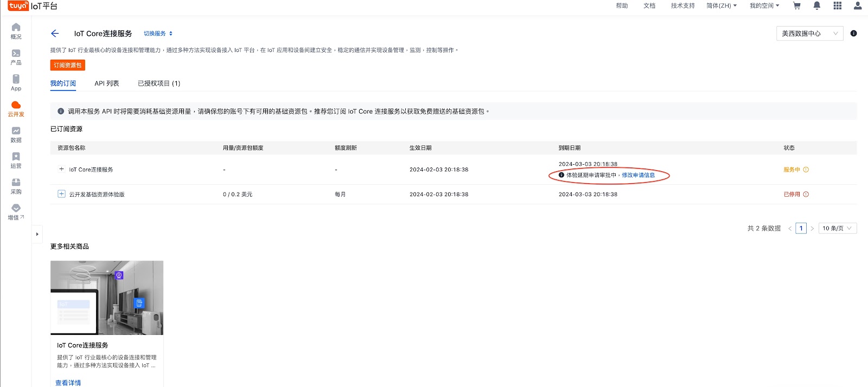Open the 数据 sidebar section
The width and height of the screenshot is (868, 387).
click(x=16, y=134)
